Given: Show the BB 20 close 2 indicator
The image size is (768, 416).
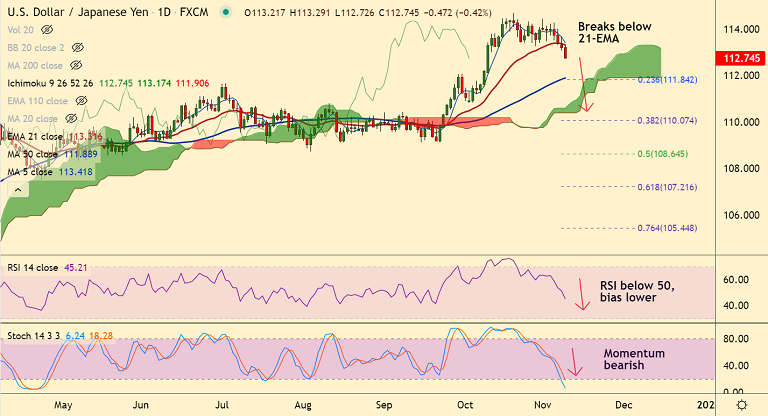Looking at the screenshot, I should point(78,48).
